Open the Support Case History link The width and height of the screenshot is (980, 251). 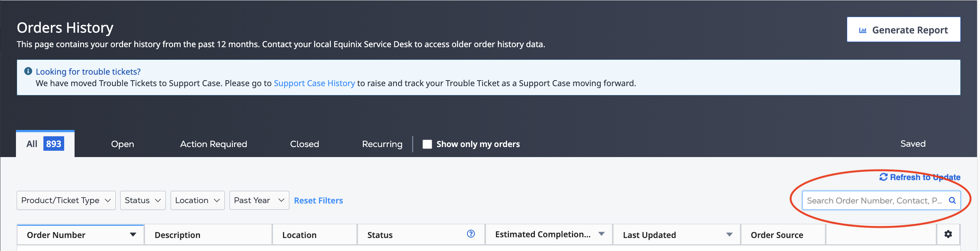point(314,83)
